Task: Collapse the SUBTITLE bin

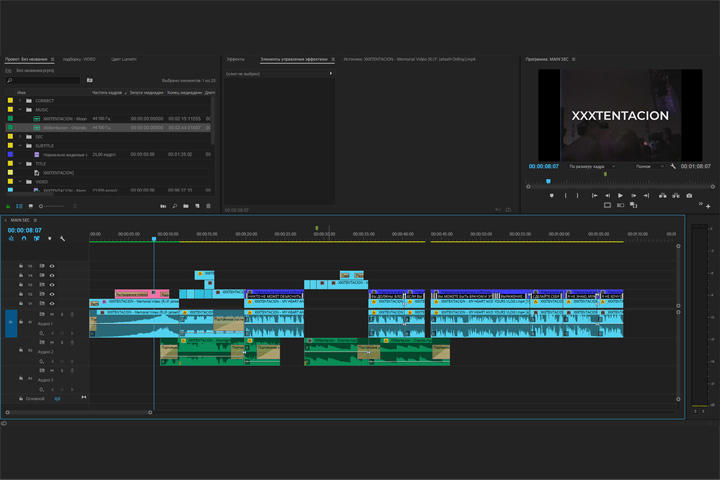Action: pyautogui.click(x=20, y=146)
